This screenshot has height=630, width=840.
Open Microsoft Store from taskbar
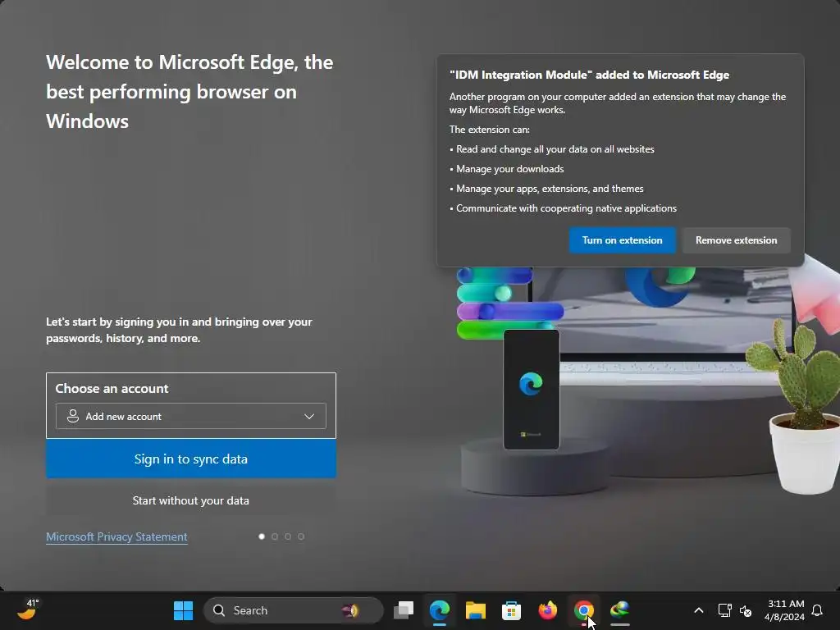pos(511,610)
